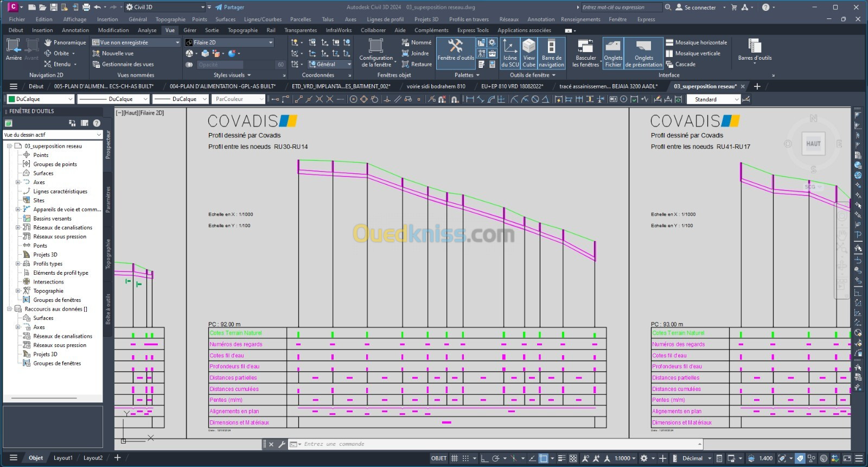Viewport: 868px width, 467px height.
Task: Open the ParCouleur plot style dropdown
Action: (239, 99)
